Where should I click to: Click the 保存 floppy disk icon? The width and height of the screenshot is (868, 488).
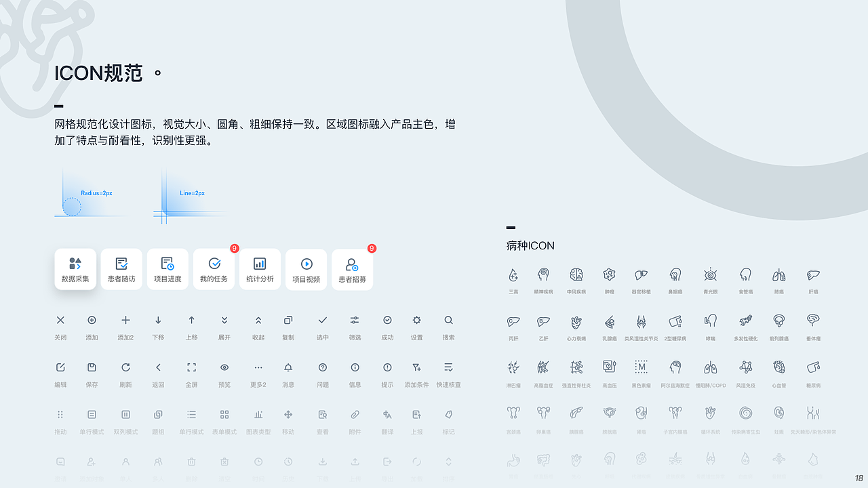92,367
